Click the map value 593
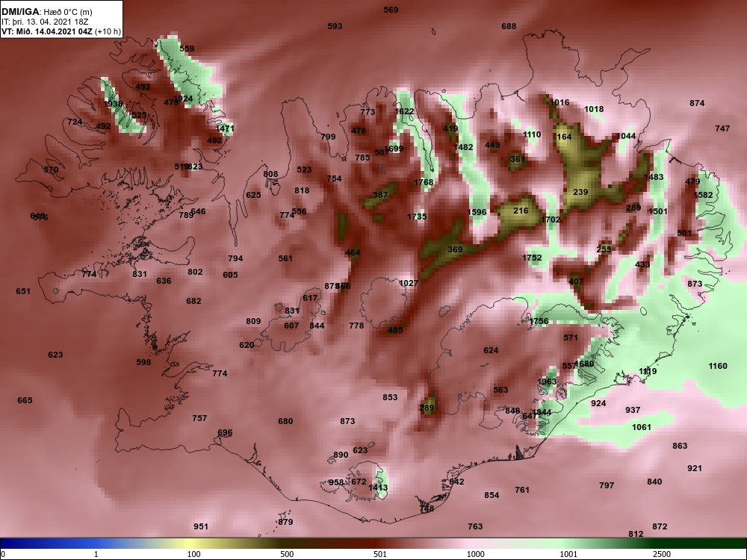747x560 pixels. 335,26
